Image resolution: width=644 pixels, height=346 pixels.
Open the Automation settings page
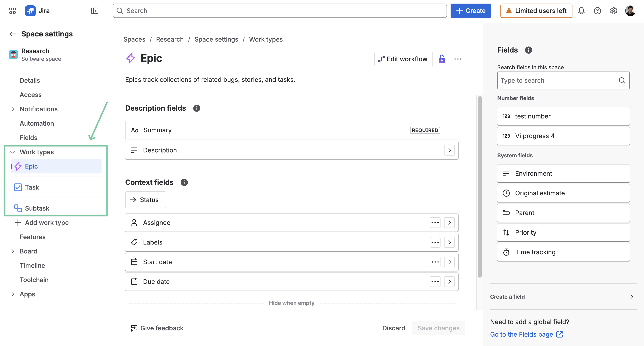(x=37, y=123)
